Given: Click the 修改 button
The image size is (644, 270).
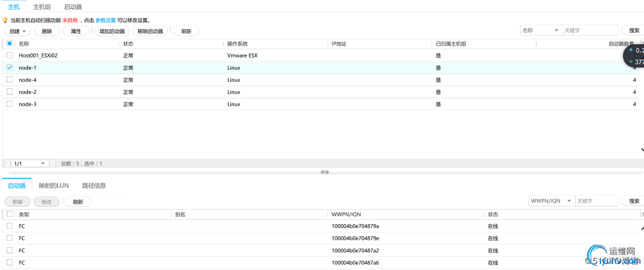Looking at the screenshot, I should tap(47, 201).
